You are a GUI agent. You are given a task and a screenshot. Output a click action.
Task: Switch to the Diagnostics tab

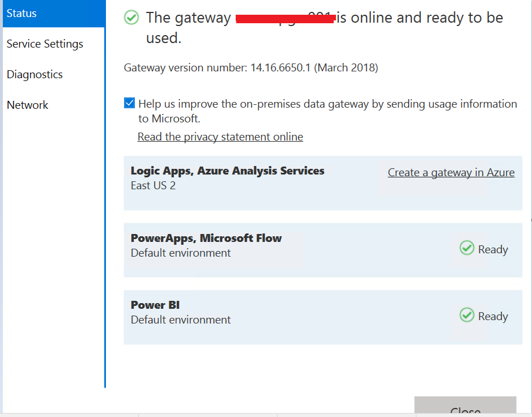(35, 74)
